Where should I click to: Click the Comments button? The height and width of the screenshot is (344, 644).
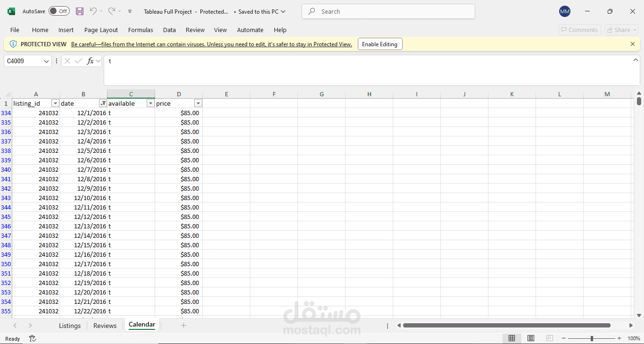pyautogui.click(x=579, y=30)
